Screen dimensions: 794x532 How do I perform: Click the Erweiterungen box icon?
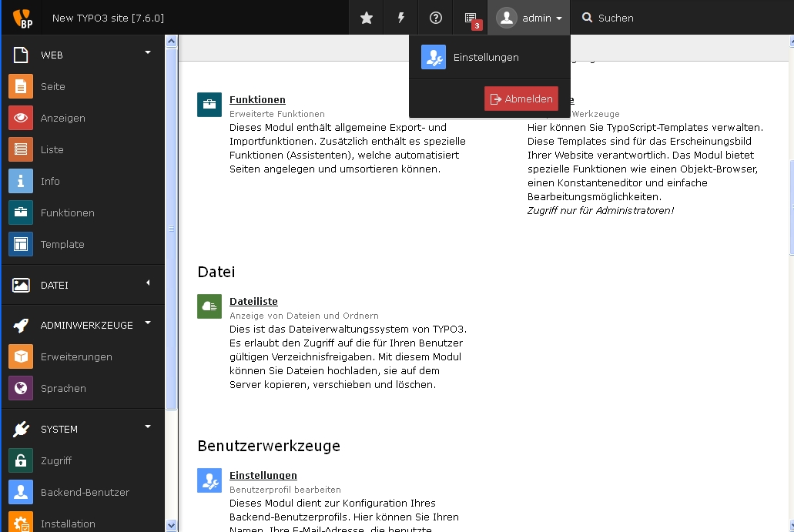click(21, 356)
